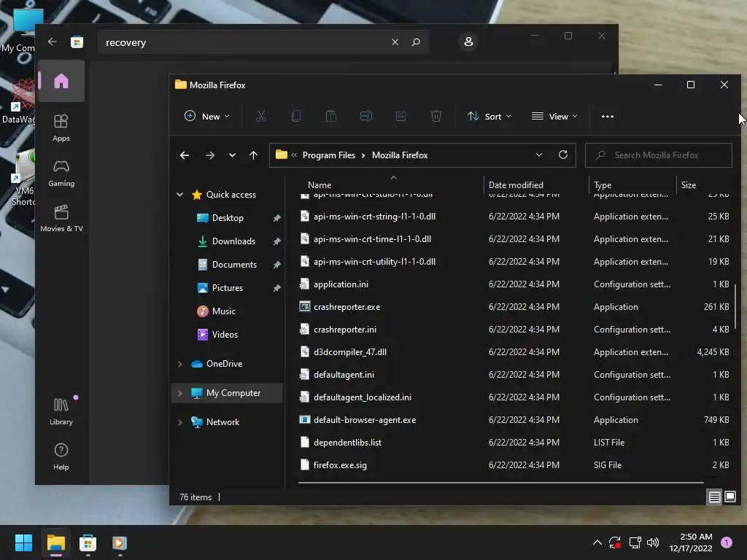Click Program Files in breadcrumb path

pyautogui.click(x=329, y=155)
